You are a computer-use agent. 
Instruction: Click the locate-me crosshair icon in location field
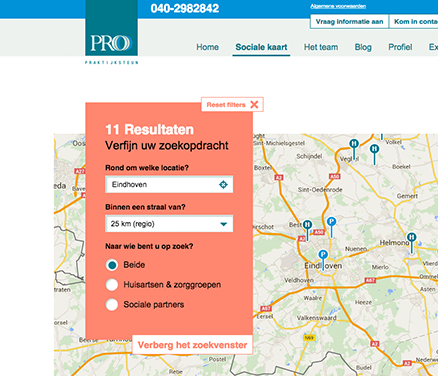223,184
